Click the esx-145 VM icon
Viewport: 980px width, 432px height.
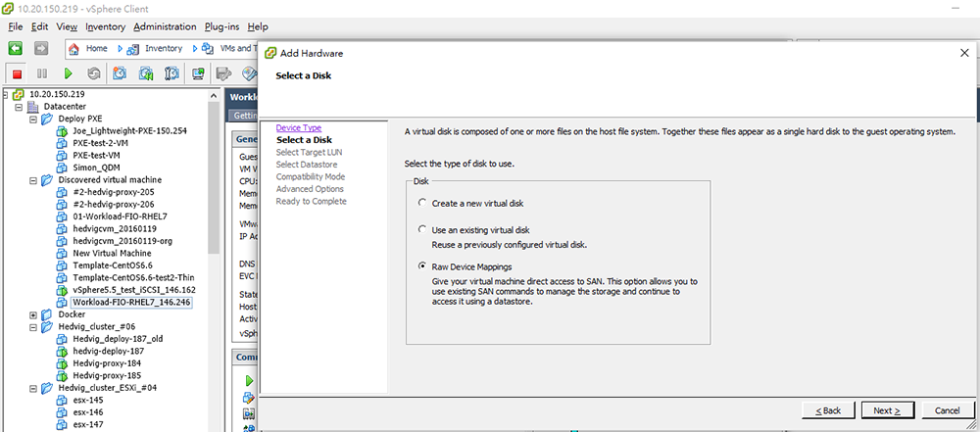click(62, 400)
